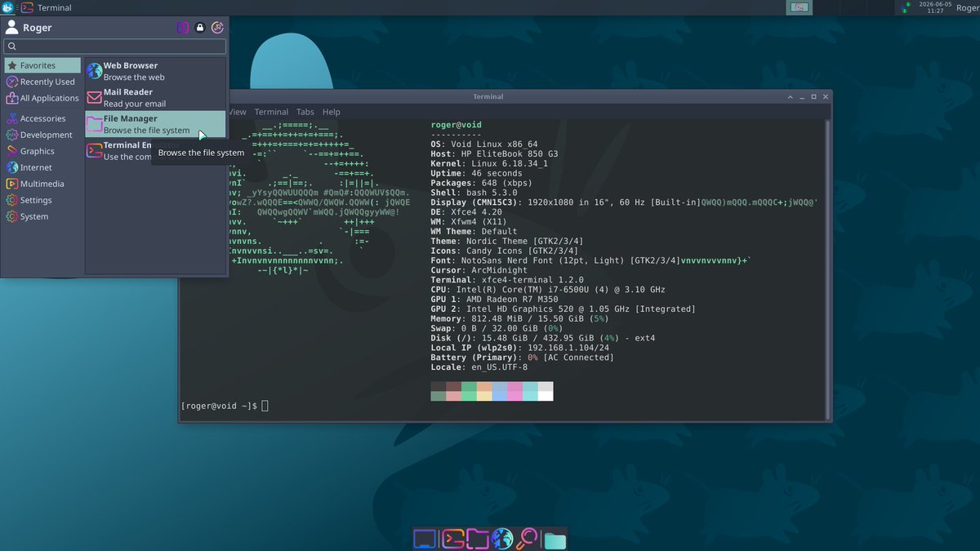Open the Graphics category
Viewport: 980px width, 551px height.
[x=42, y=151]
